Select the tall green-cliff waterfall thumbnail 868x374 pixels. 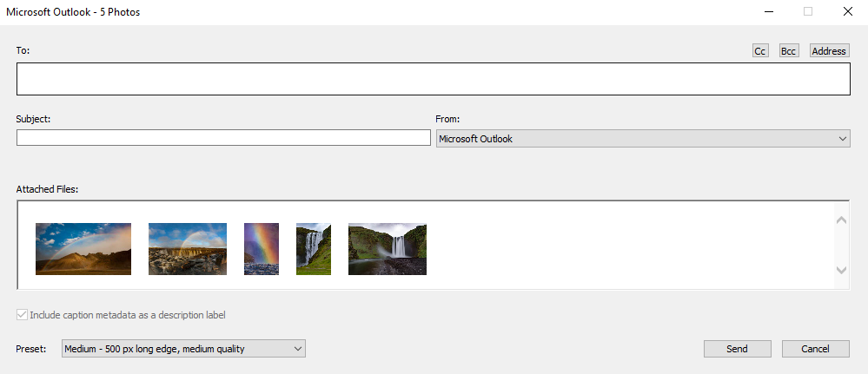coord(314,249)
